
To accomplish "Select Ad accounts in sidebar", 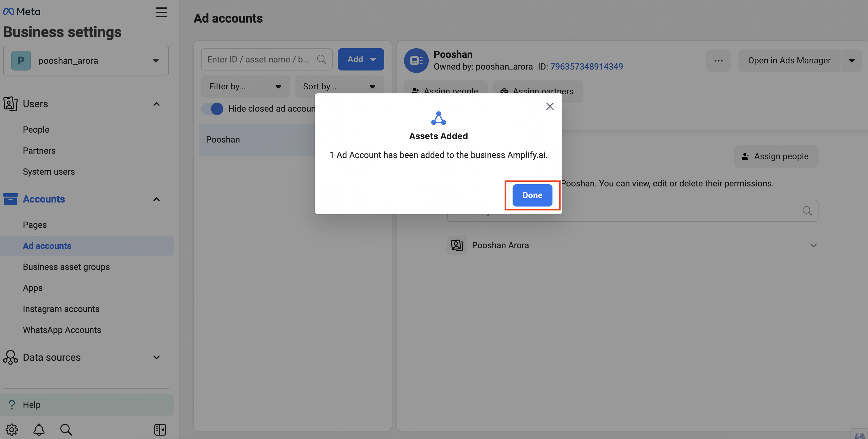I will coord(87,246).
